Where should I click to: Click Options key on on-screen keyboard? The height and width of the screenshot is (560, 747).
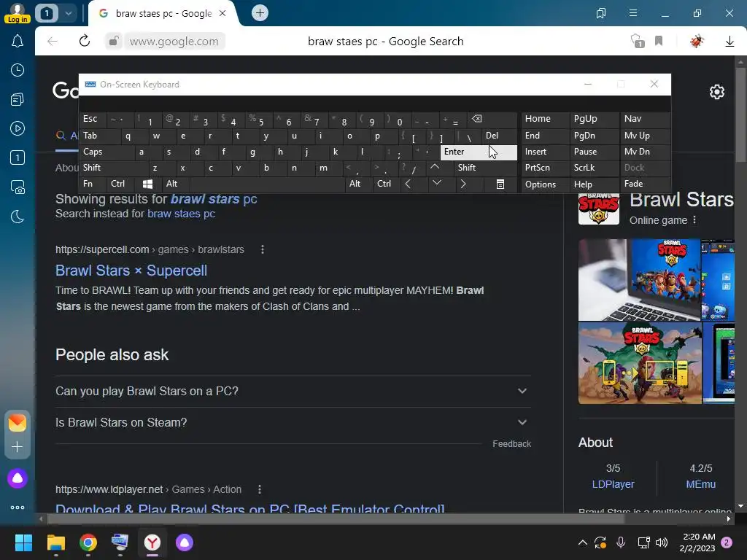(545, 184)
